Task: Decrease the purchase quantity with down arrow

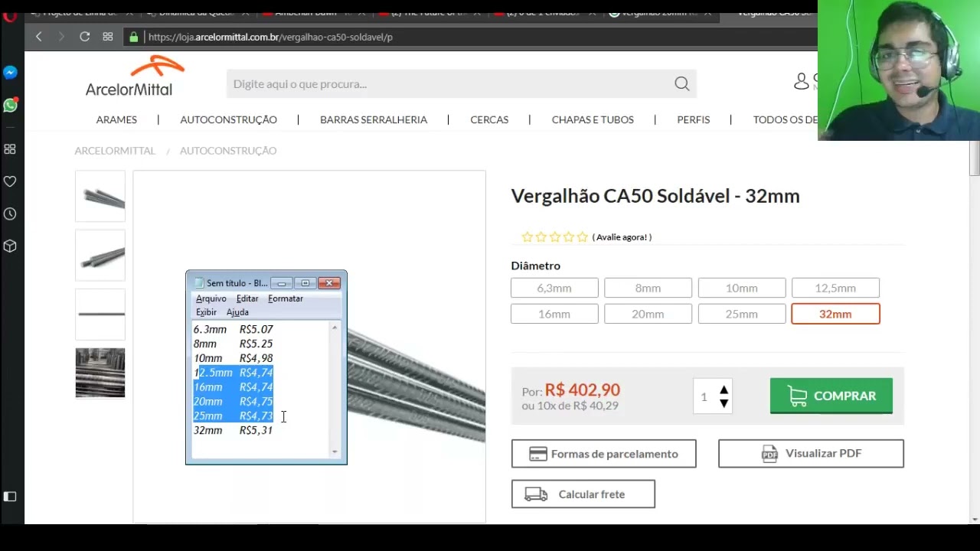Action: (x=724, y=403)
